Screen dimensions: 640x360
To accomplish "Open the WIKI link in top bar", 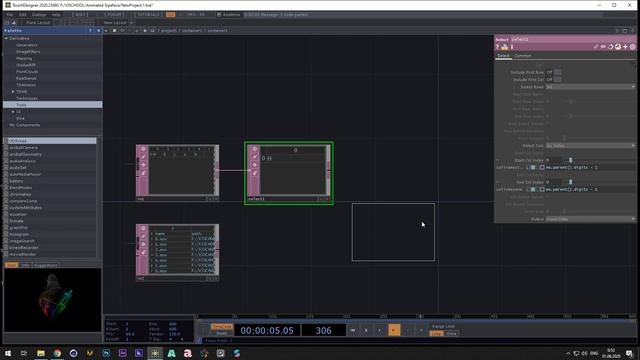I will (80, 15).
